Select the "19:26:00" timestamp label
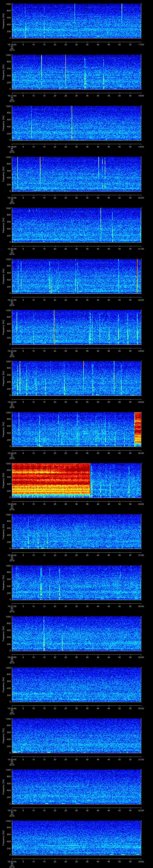 click(12, 555)
